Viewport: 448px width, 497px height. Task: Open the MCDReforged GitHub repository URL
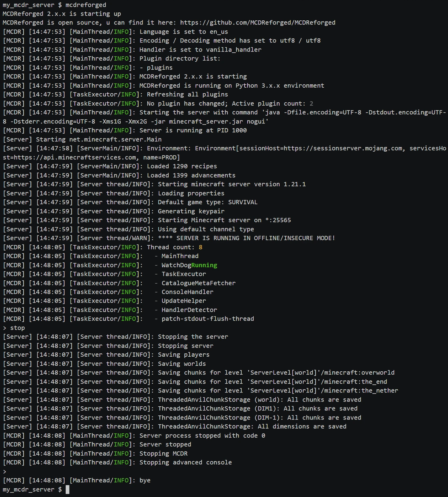(x=257, y=23)
